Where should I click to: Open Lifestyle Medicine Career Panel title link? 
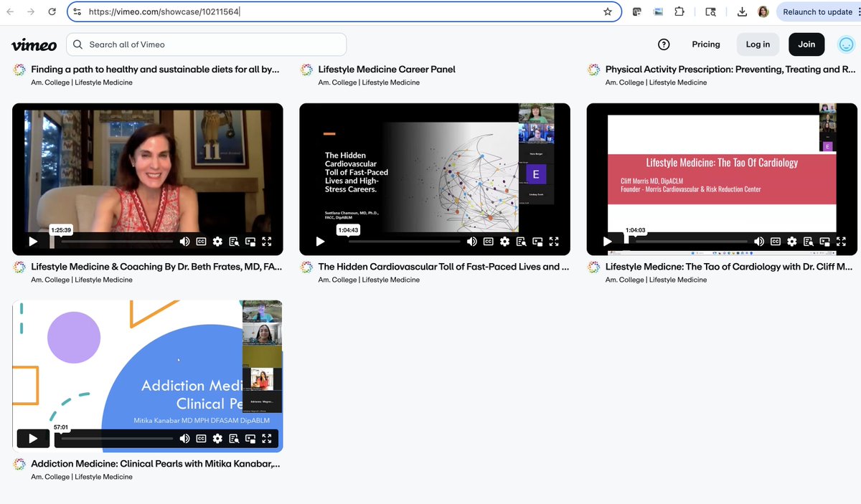387,70
